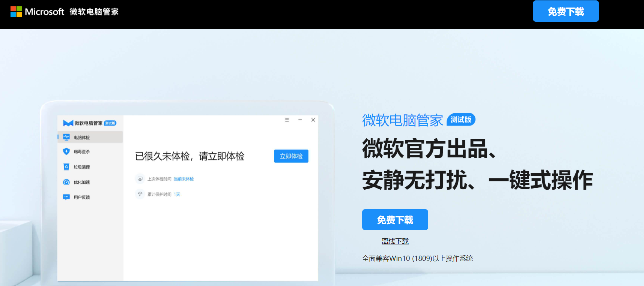Click the blue 微软电脑管家 title
Viewport: 644px width, 286px height.
point(403,120)
